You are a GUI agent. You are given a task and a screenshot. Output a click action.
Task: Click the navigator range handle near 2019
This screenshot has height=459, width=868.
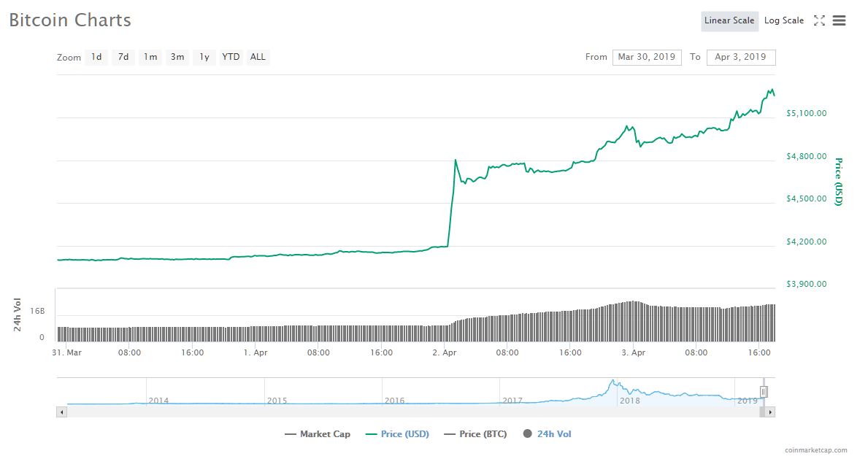point(764,392)
